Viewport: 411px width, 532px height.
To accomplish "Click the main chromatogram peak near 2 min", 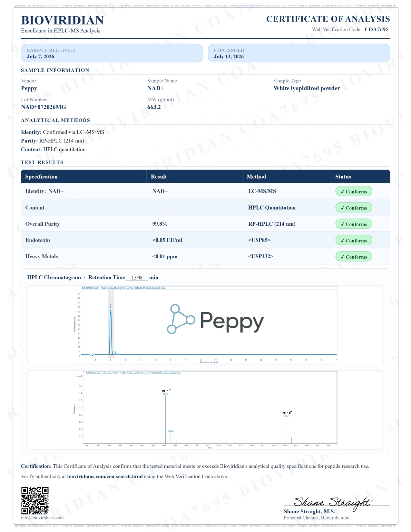I will pyautogui.click(x=111, y=332).
